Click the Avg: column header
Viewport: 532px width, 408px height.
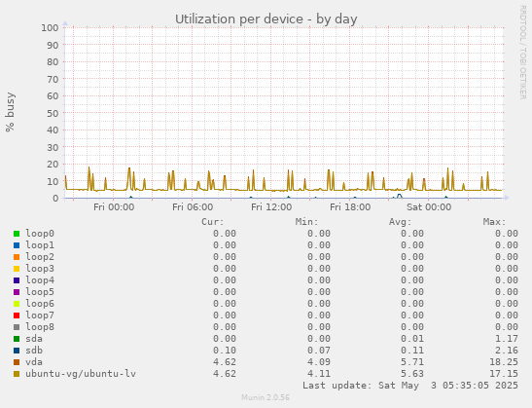point(400,222)
